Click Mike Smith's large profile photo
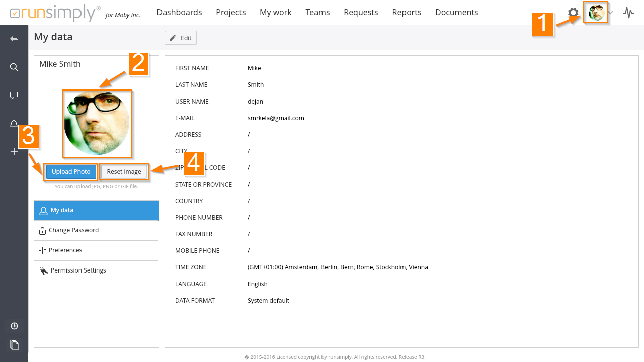Screen dimensions: 644x362 click(x=97, y=124)
